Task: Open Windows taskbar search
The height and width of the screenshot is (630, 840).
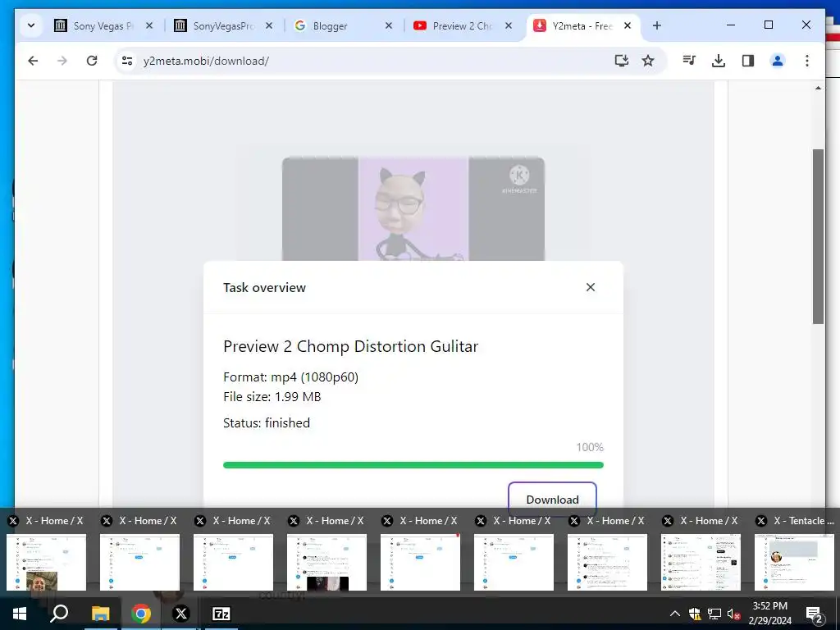Action: click(x=59, y=614)
